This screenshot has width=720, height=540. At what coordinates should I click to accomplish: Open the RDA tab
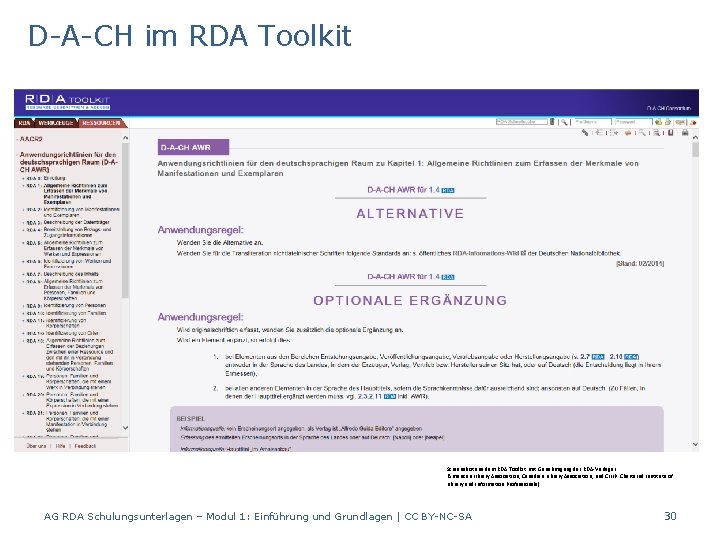pyautogui.click(x=25, y=123)
